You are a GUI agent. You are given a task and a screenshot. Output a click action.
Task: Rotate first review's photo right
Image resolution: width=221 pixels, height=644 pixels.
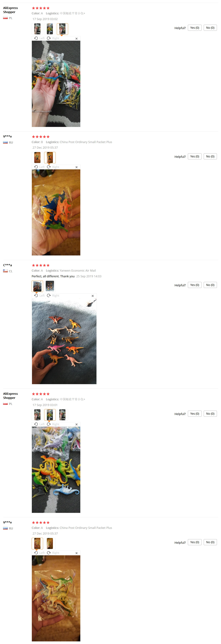53,39
